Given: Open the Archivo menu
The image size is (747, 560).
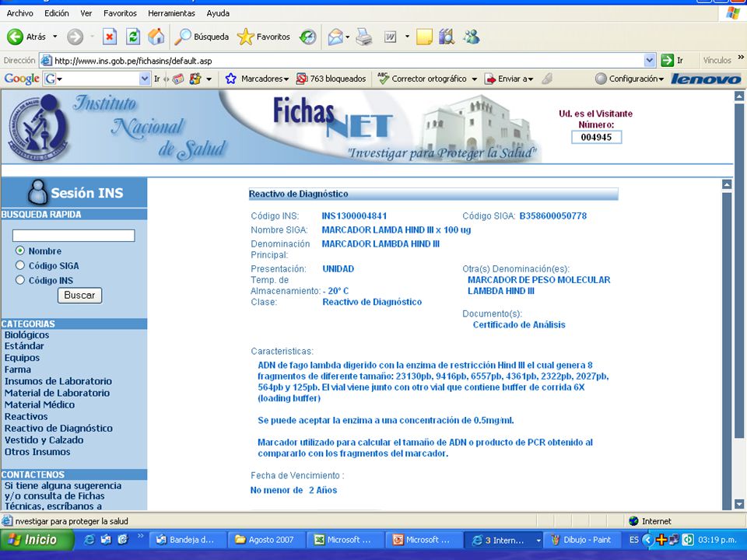Looking at the screenshot, I should click(x=20, y=13).
